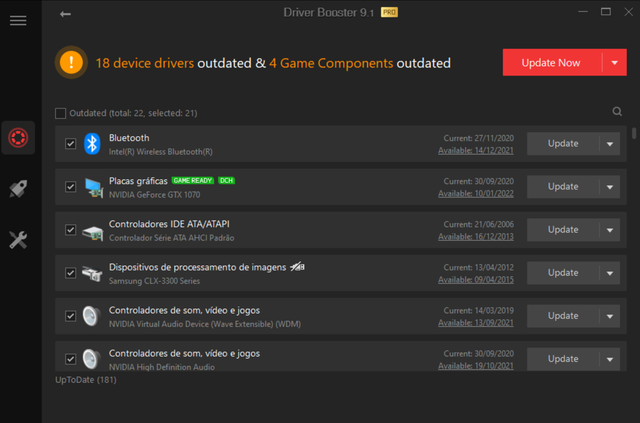Image resolution: width=640 pixels, height=423 pixels.
Task: Click the red Update Now button
Action: pyautogui.click(x=552, y=62)
